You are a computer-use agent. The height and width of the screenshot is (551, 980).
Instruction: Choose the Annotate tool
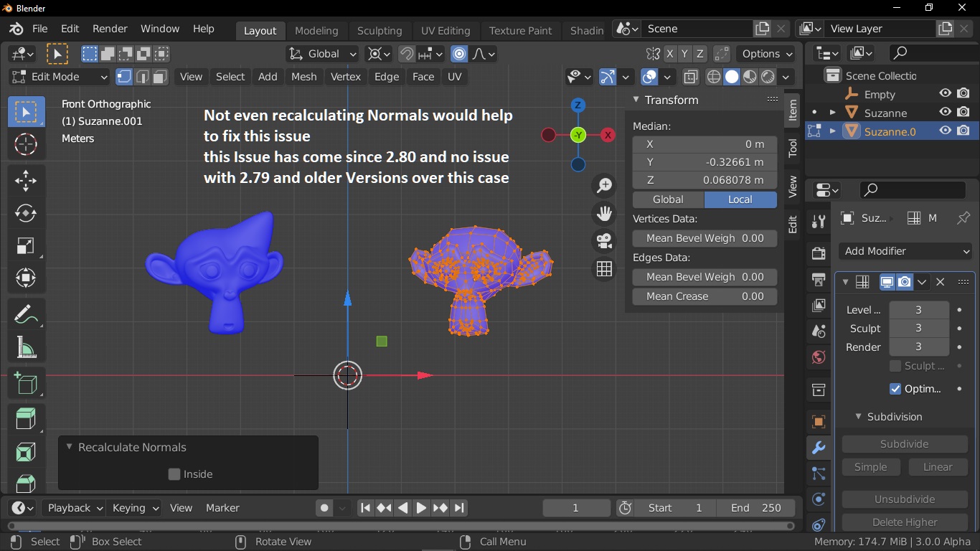[x=26, y=314]
